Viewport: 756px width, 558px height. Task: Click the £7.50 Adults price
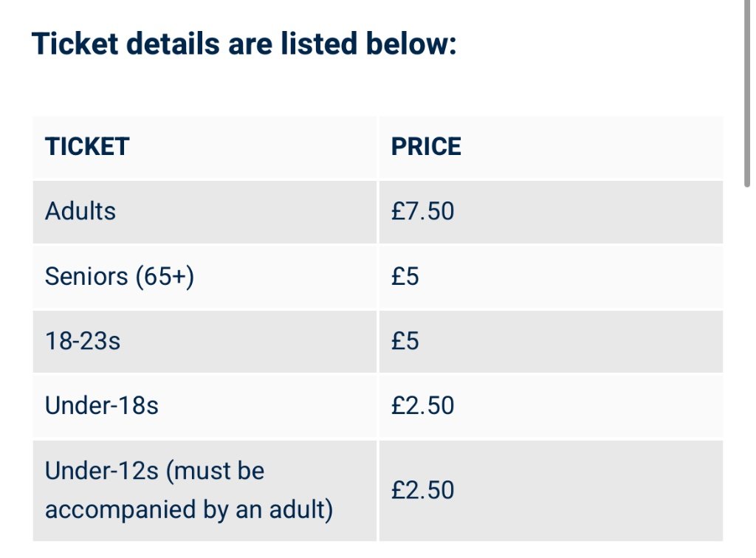pyautogui.click(x=423, y=212)
